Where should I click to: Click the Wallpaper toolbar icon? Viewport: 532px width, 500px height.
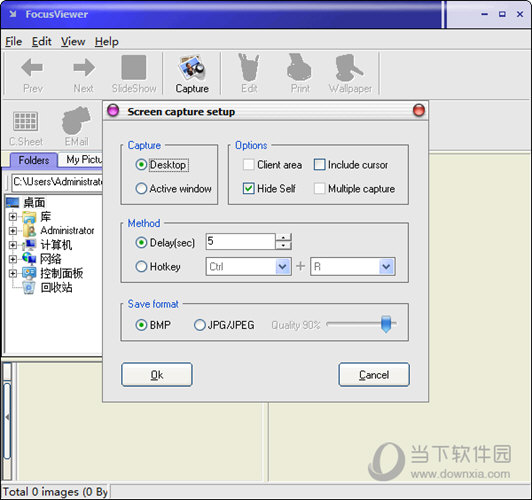coord(349,68)
